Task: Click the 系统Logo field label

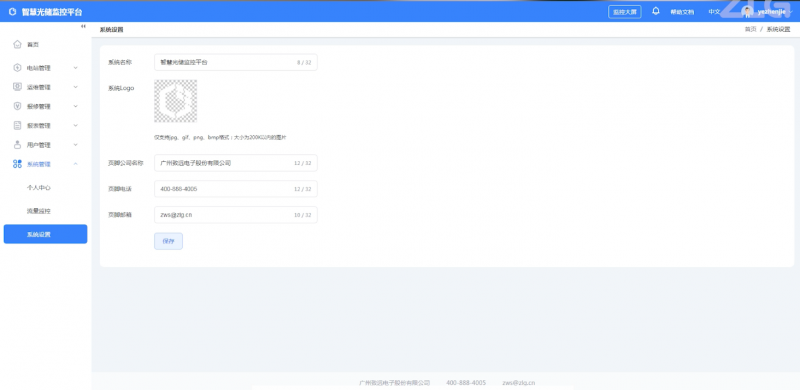Action: [121, 88]
